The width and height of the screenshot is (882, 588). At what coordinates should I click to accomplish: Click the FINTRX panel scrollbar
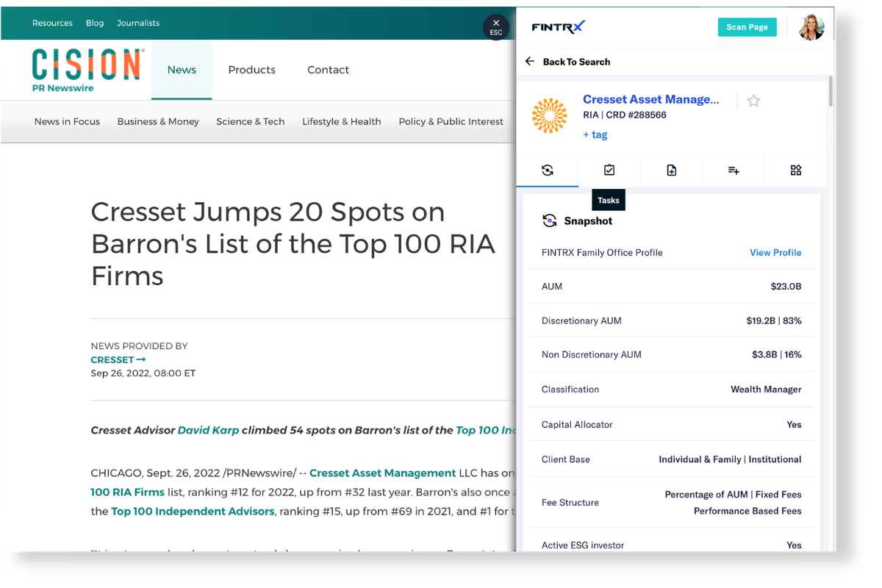[831, 90]
